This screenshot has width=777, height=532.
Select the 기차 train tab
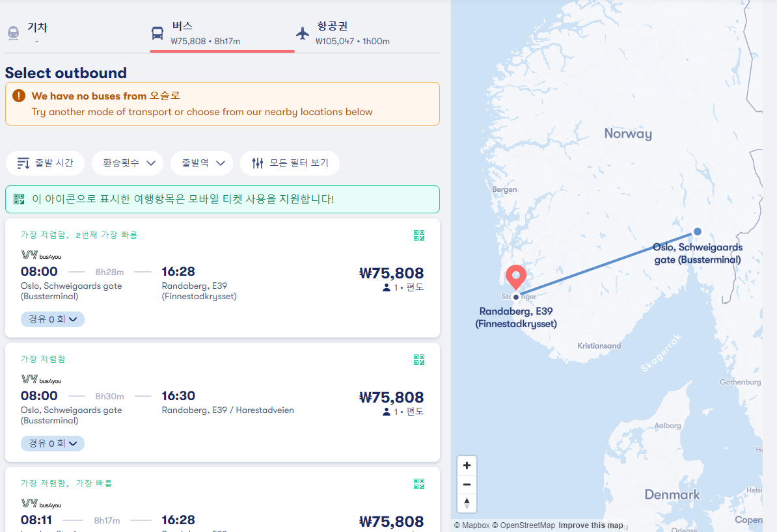click(x=77, y=33)
